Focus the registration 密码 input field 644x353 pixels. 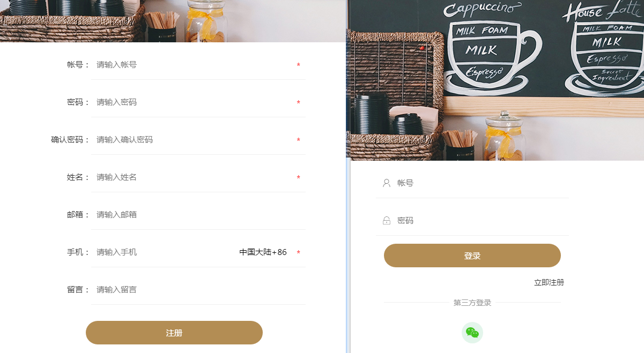coord(193,102)
